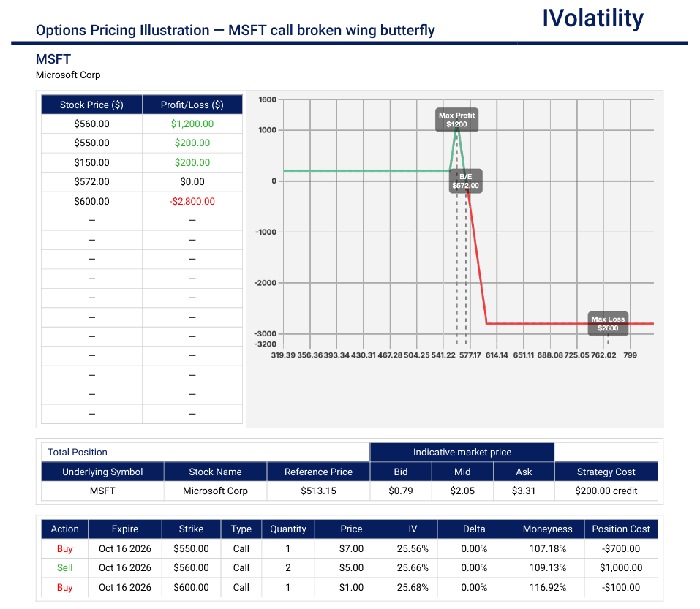Viewport: 700px width, 609px height.
Task: Click the 799 x-axis tick label
Action: pyautogui.click(x=630, y=355)
